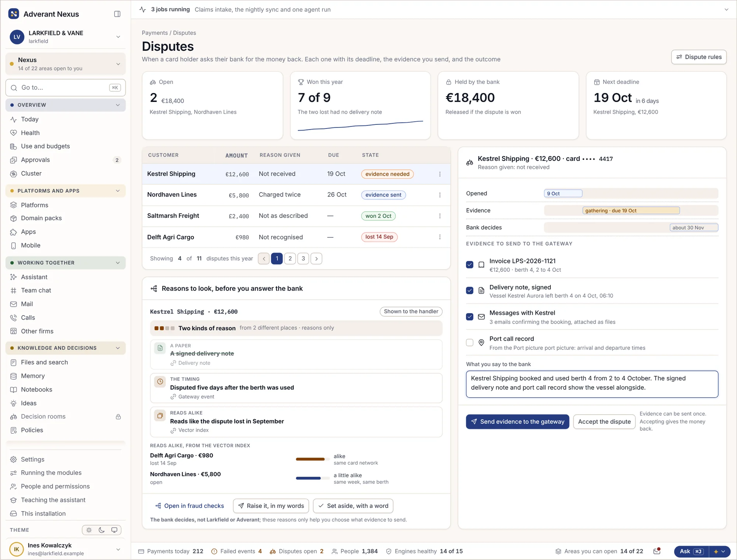Viewport: 737px width, 560px height.
Task: Open the Dispute rules button
Action: point(699,57)
